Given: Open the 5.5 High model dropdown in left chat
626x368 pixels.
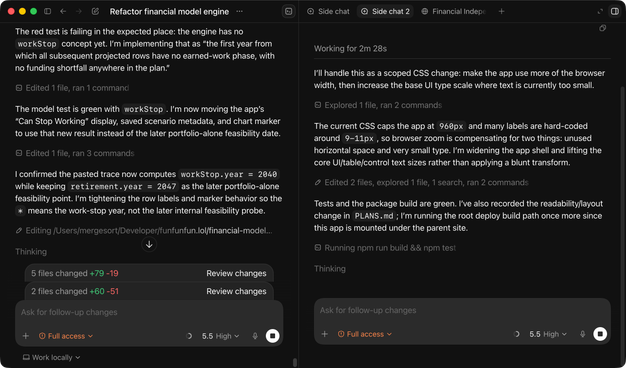Looking at the screenshot, I should pyautogui.click(x=220, y=336).
